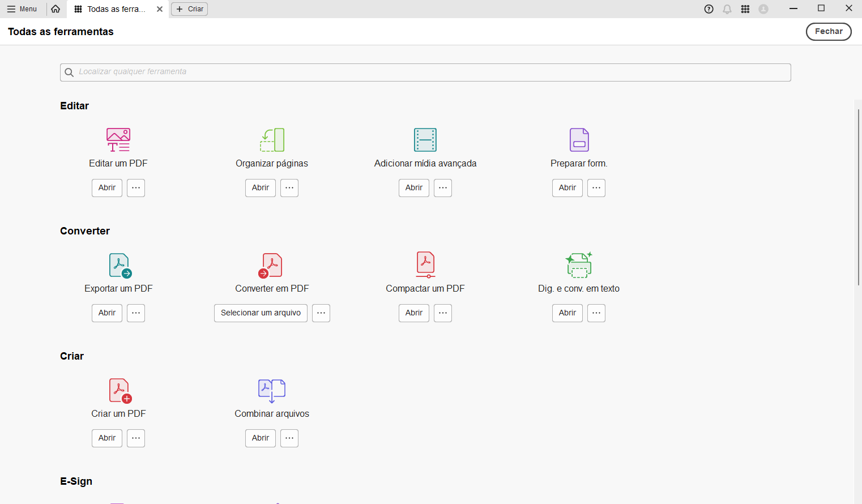Screen dimensions: 862x504
Task: Expand more options for Organizar páginas
Action: [289, 188]
